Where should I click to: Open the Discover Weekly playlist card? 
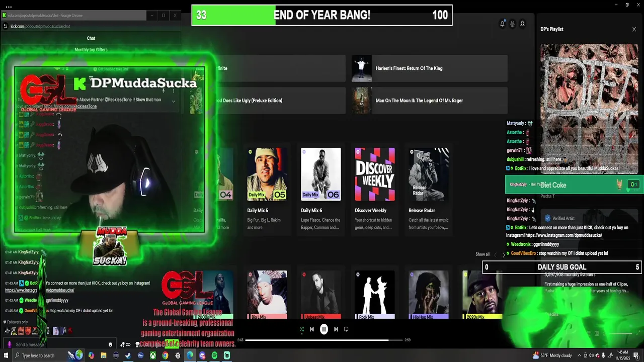(x=375, y=191)
